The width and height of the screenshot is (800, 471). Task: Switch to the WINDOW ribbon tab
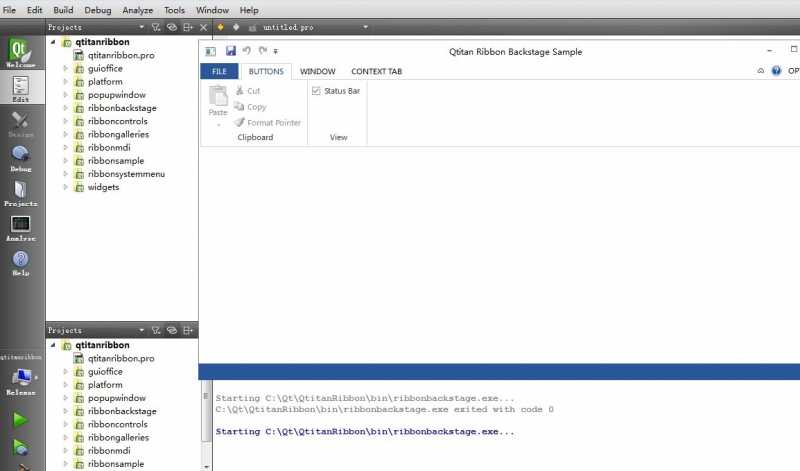coord(317,71)
